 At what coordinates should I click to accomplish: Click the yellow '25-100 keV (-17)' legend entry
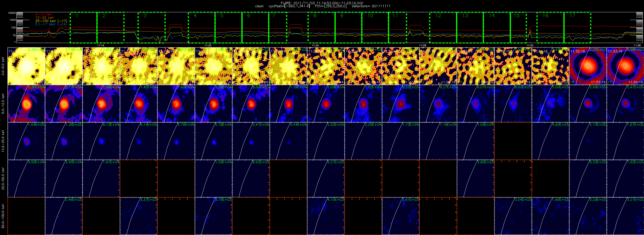coord(51,21)
